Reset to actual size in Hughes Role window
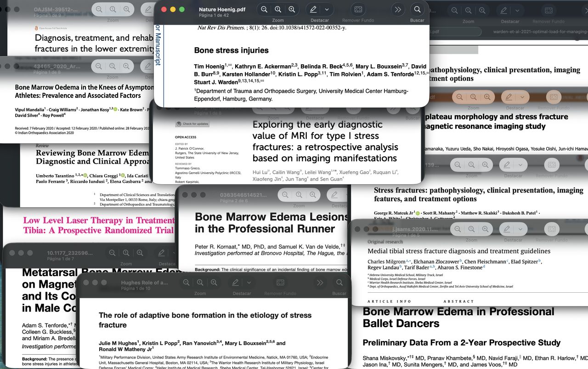 (x=200, y=283)
